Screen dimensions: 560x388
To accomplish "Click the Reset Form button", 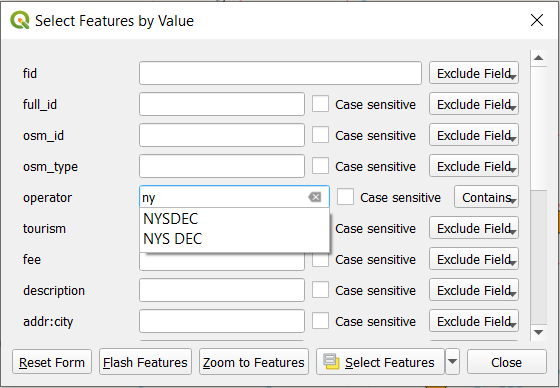I will 52,362.
